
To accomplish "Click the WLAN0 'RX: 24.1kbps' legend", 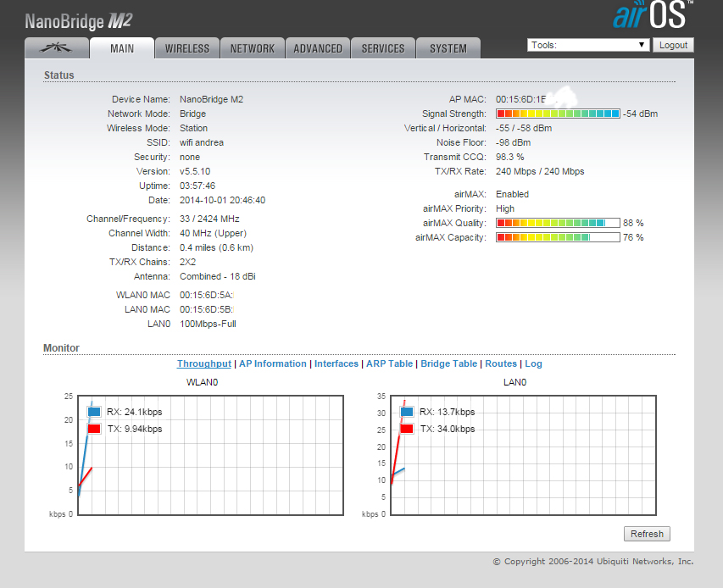I will pyautogui.click(x=134, y=412).
